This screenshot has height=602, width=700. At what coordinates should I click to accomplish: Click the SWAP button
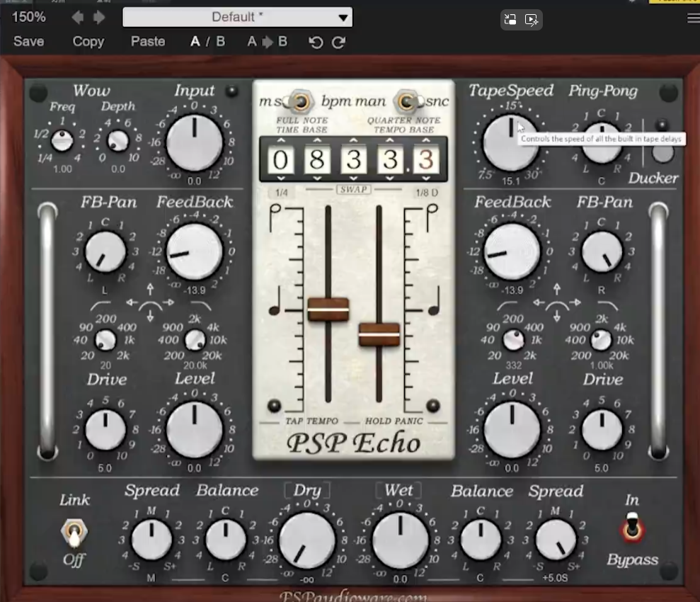pyautogui.click(x=354, y=189)
